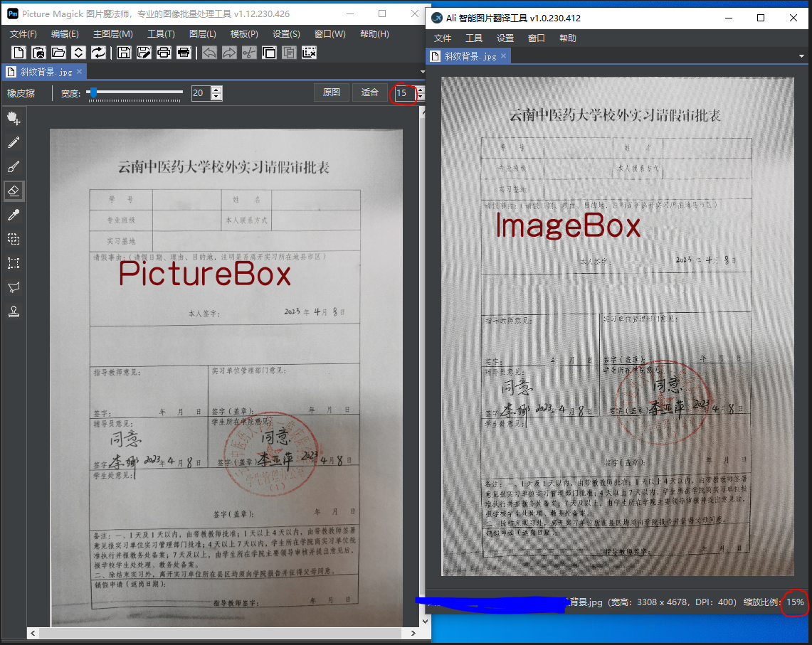Click the loop arrows convert icon
The height and width of the screenshot is (645, 812).
(98, 53)
